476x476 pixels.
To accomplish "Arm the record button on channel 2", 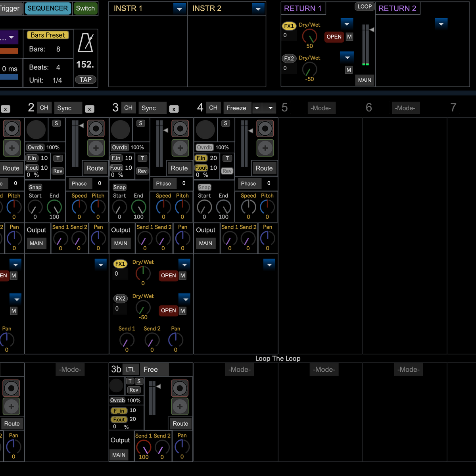I will point(96,129).
